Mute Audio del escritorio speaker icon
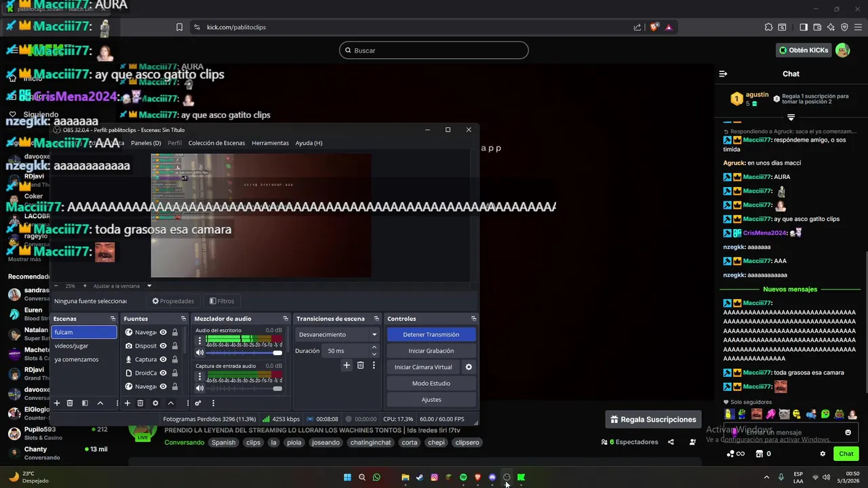The image size is (868, 488). click(x=199, y=352)
